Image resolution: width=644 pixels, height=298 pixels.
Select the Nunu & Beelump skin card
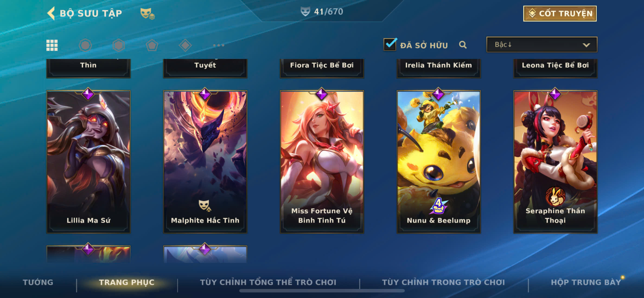[439, 162]
